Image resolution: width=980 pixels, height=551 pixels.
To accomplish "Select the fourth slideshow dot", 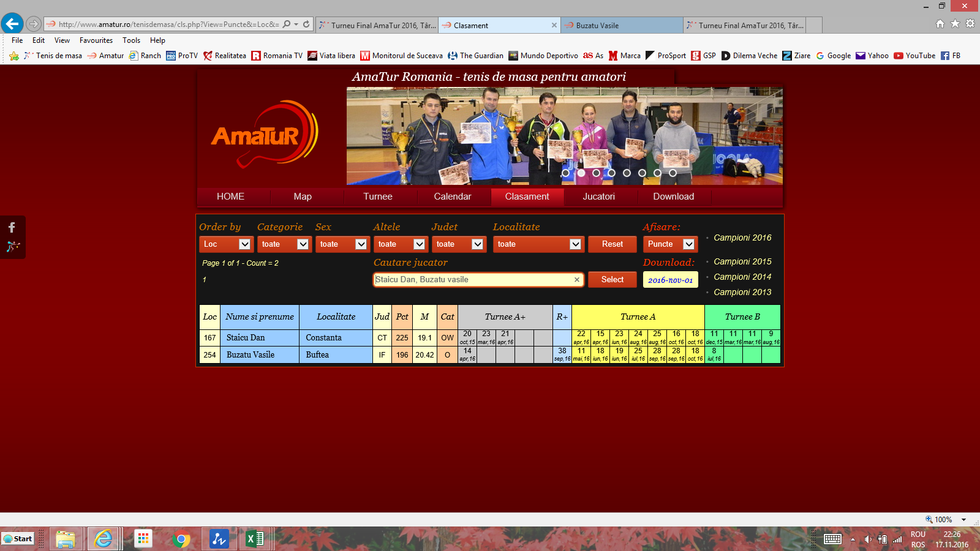I will tap(611, 173).
